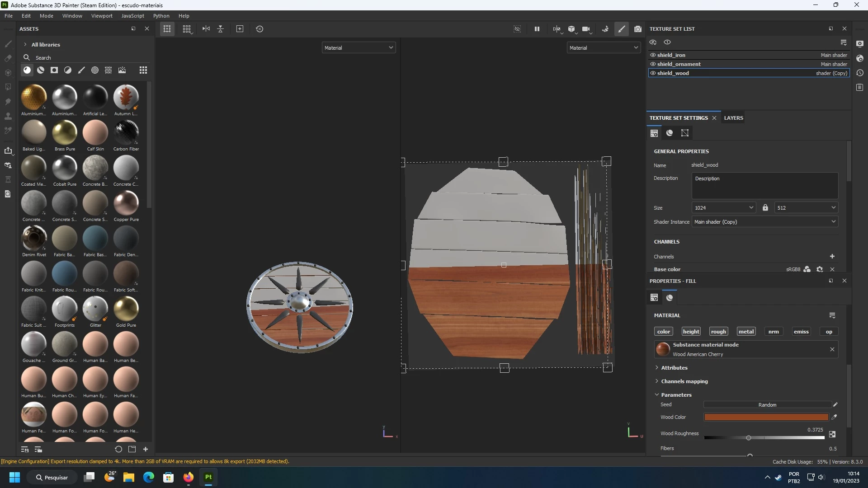The image size is (868, 488).
Task: Filter assets by smart materials icon
Action: pos(41,70)
